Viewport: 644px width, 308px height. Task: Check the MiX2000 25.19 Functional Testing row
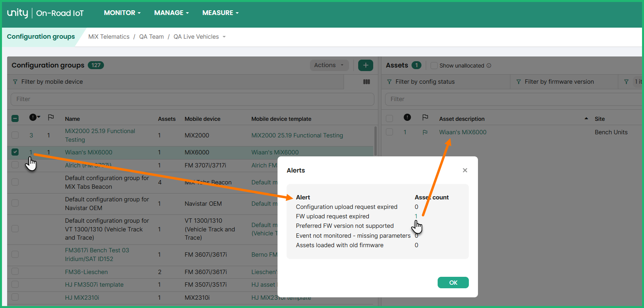pos(15,135)
